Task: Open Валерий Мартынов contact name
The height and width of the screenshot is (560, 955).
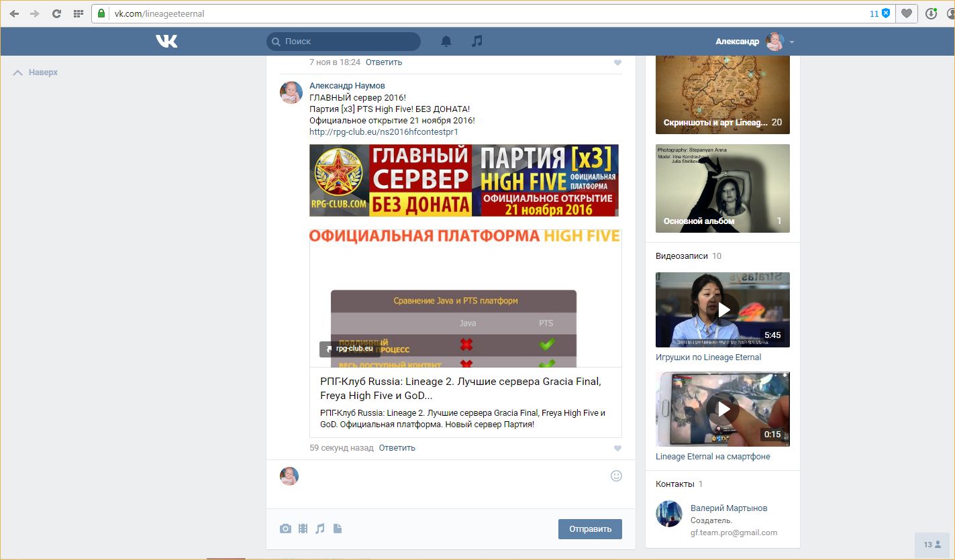Action: coord(729,508)
